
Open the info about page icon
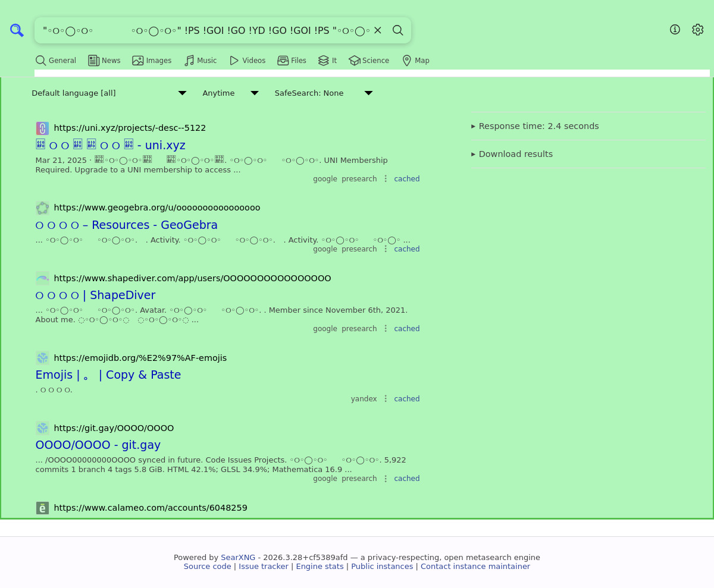click(675, 30)
